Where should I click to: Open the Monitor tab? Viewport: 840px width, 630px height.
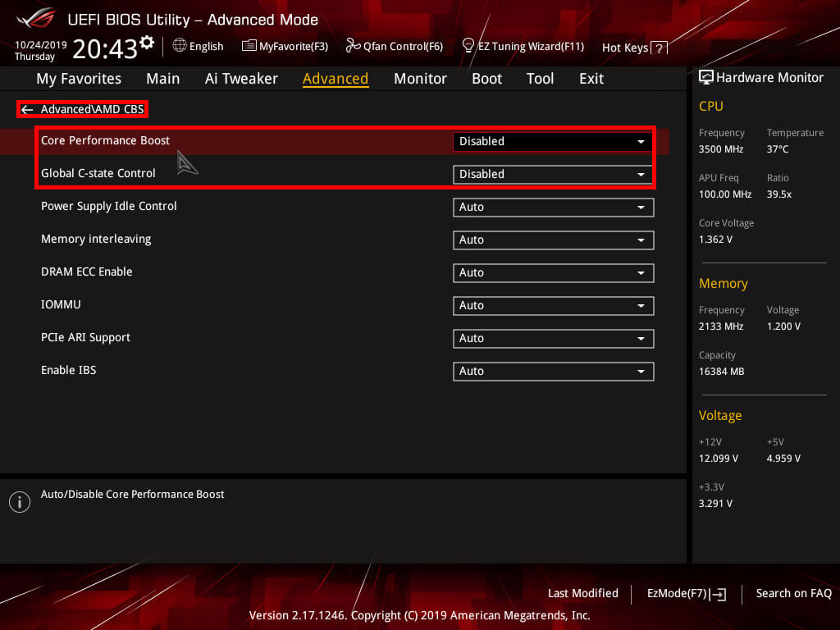point(420,79)
